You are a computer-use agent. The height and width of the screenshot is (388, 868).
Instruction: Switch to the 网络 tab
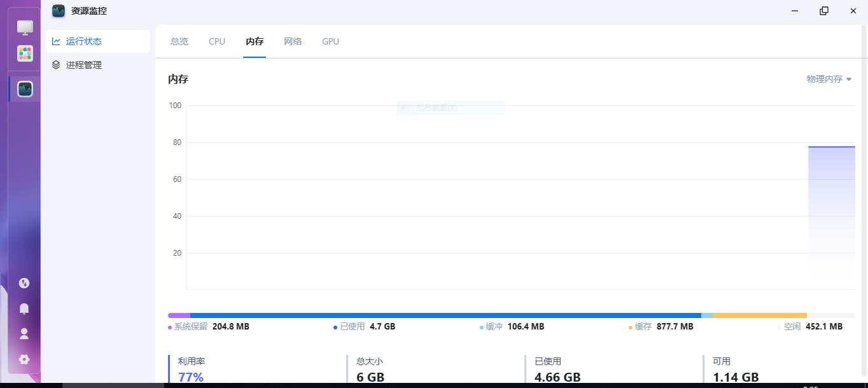(293, 41)
